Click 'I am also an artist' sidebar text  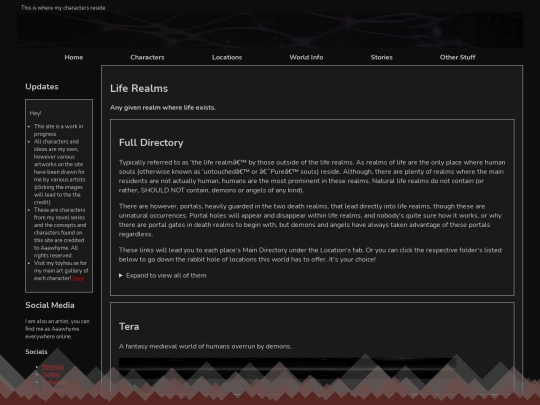pyautogui.click(x=57, y=329)
